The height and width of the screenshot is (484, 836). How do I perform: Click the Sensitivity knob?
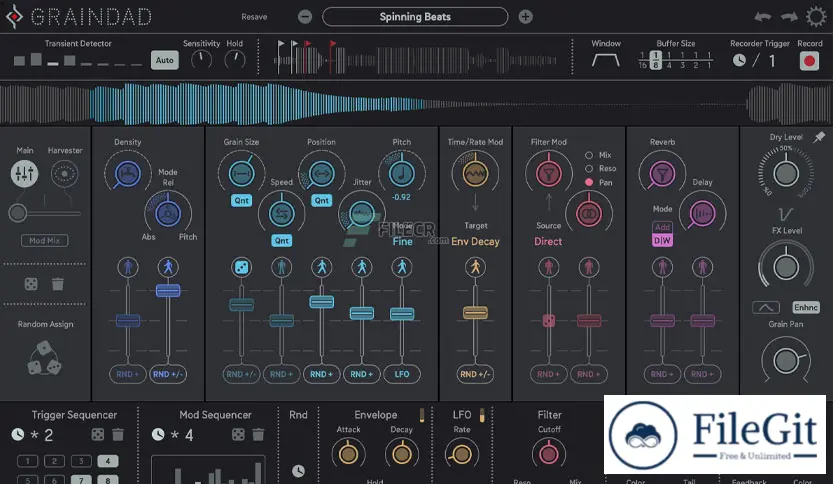(202, 60)
